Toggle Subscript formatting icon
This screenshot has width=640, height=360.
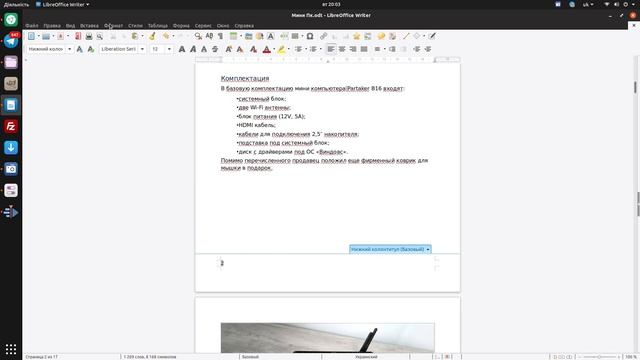click(x=240, y=49)
